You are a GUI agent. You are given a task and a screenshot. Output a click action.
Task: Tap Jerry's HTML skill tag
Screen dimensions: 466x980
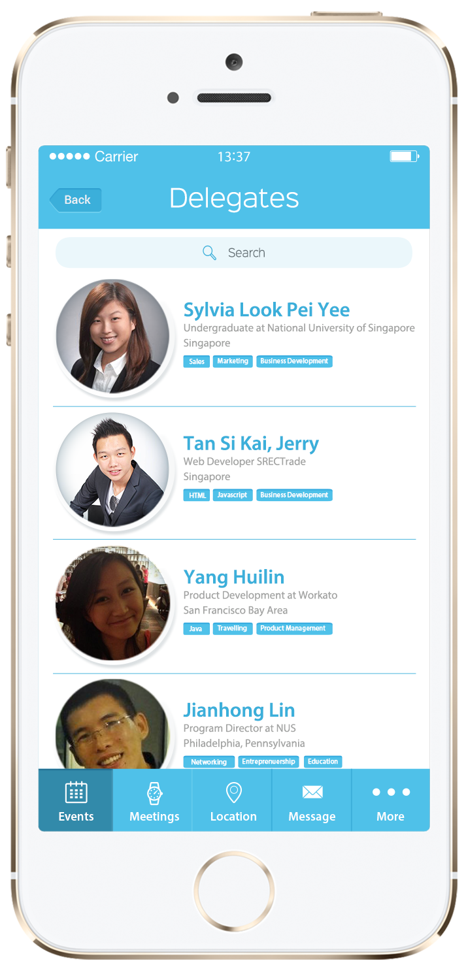[x=197, y=495]
